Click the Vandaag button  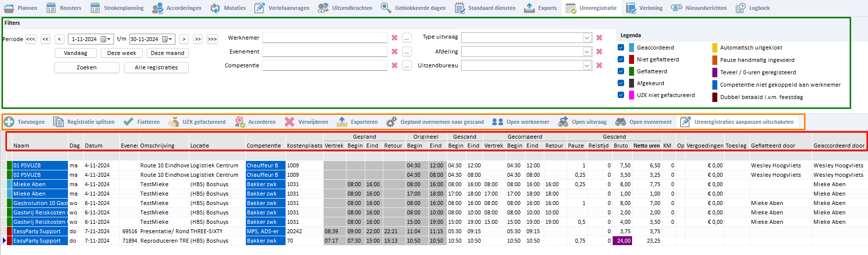coord(75,53)
